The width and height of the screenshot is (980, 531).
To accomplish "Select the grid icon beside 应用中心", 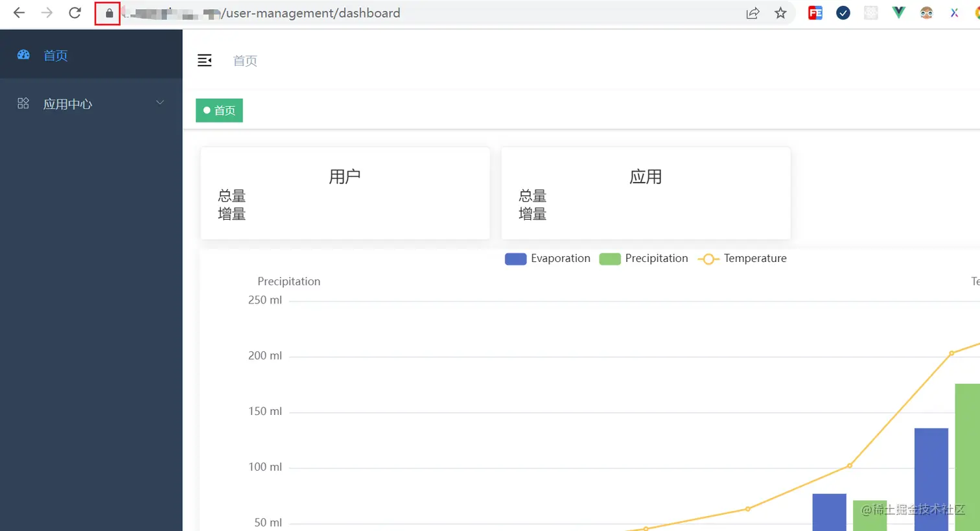I will [x=23, y=103].
